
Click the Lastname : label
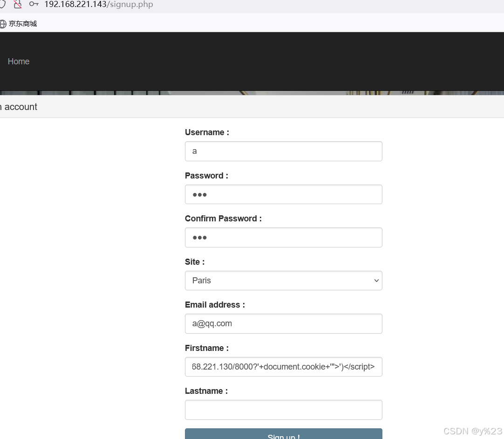206,391
